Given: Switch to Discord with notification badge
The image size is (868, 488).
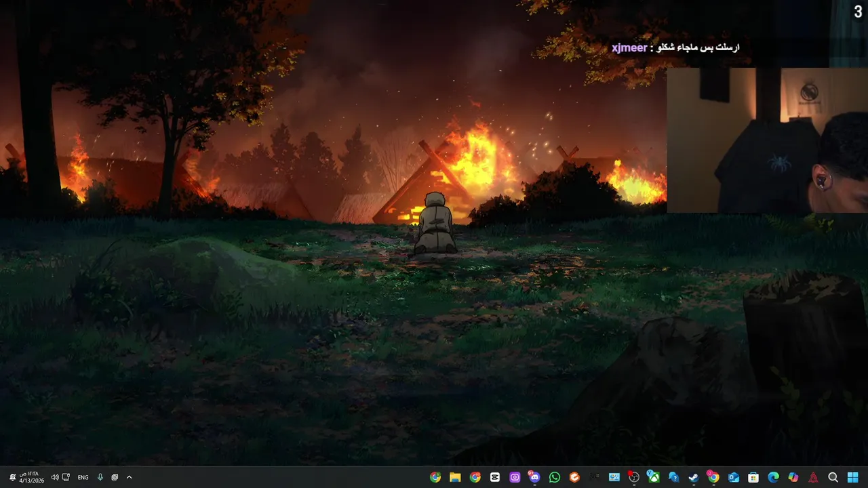Looking at the screenshot, I should [535, 477].
